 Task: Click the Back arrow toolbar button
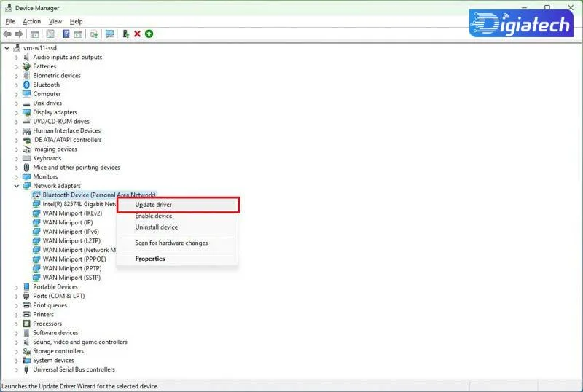point(7,34)
